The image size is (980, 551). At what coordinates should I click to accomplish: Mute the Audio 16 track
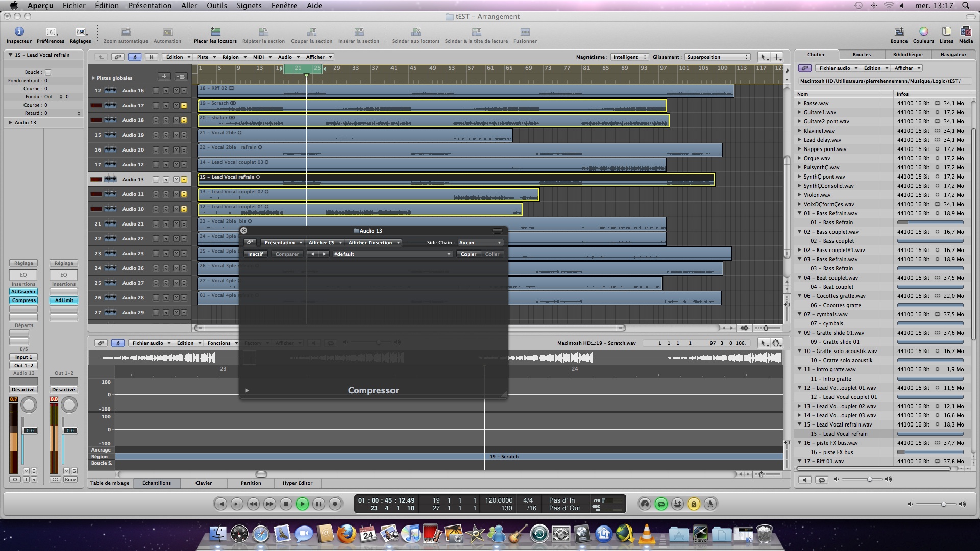(x=176, y=91)
